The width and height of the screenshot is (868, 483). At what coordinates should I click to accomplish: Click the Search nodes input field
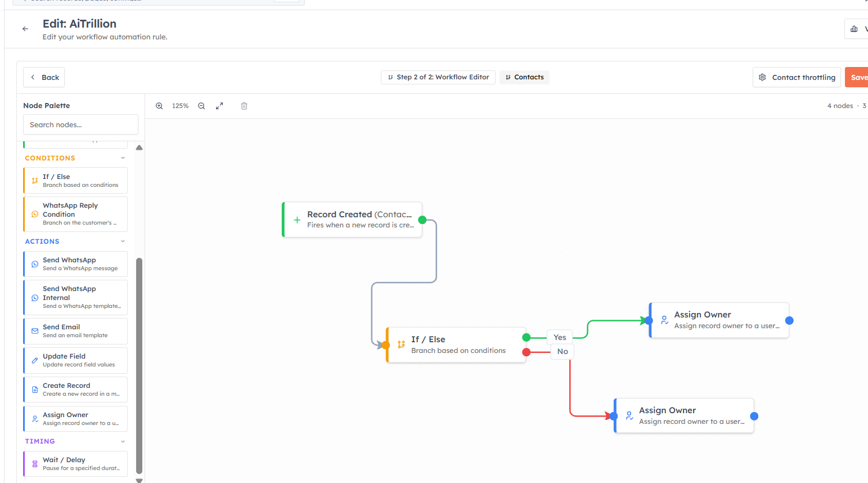coord(80,124)
